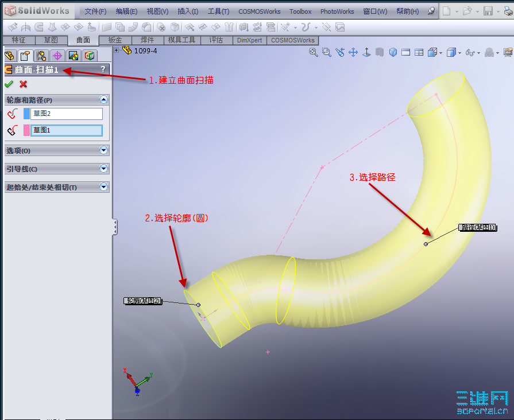Open the View Orientation dropdown arrow
514x420 pixels.
440,53
